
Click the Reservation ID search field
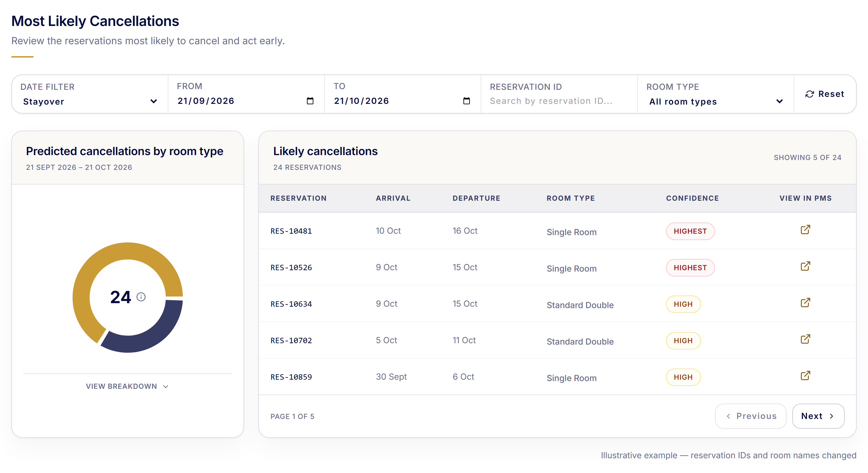(559, 101)
